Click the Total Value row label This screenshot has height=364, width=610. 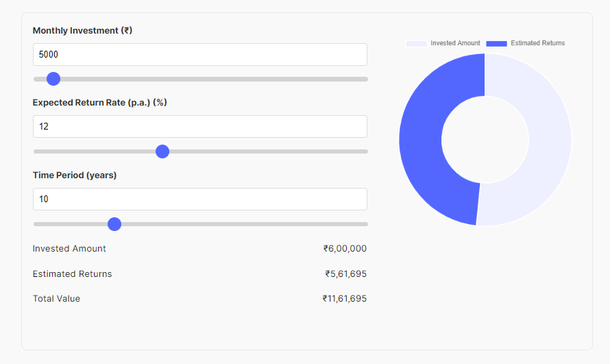(x=56, y=299)
